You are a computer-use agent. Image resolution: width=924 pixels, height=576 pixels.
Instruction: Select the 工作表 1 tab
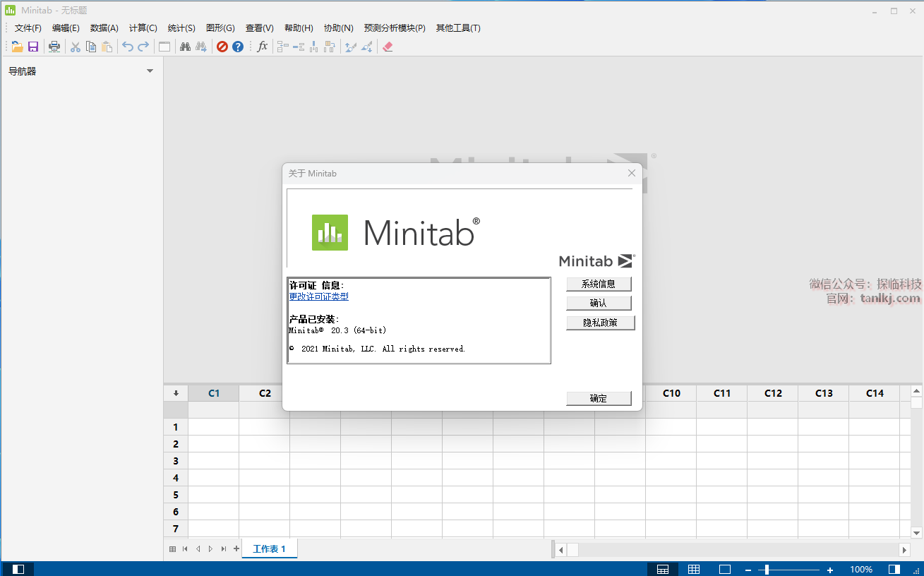point(269,548)
